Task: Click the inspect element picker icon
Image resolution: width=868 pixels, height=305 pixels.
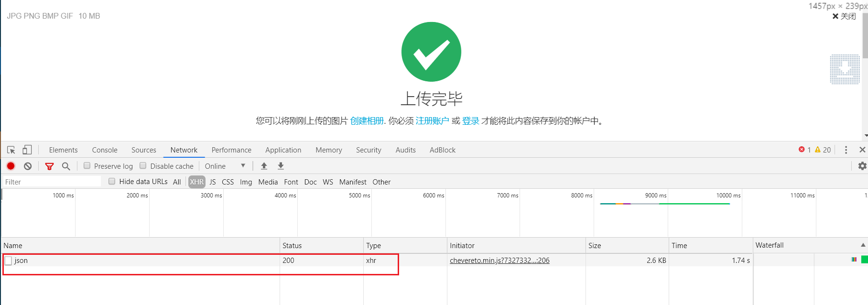Action: click(11, 150)
